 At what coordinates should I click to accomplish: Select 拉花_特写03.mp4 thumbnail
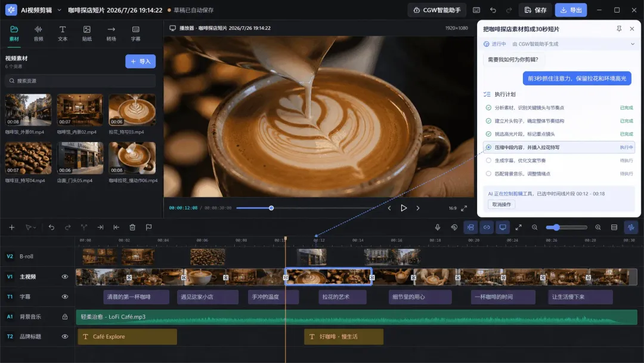(132, 110)
